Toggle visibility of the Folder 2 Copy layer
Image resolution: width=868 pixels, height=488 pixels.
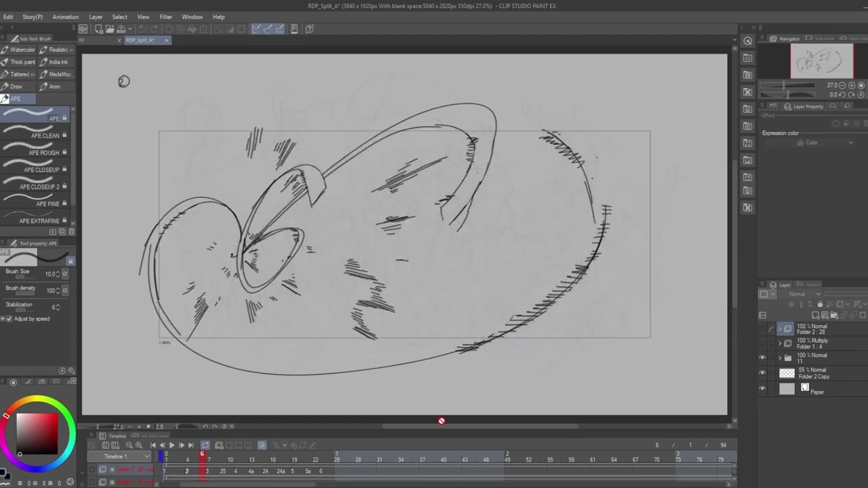tap(762, 372)
